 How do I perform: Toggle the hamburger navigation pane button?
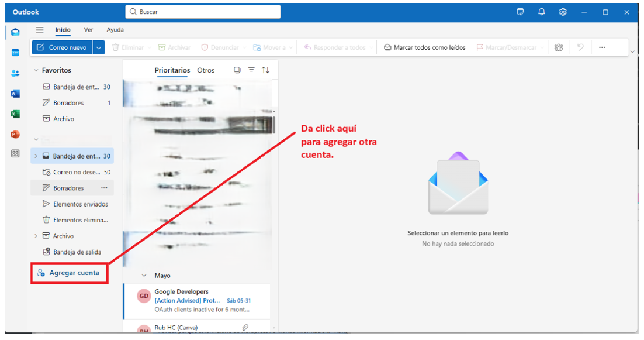(x=40, y=30)
